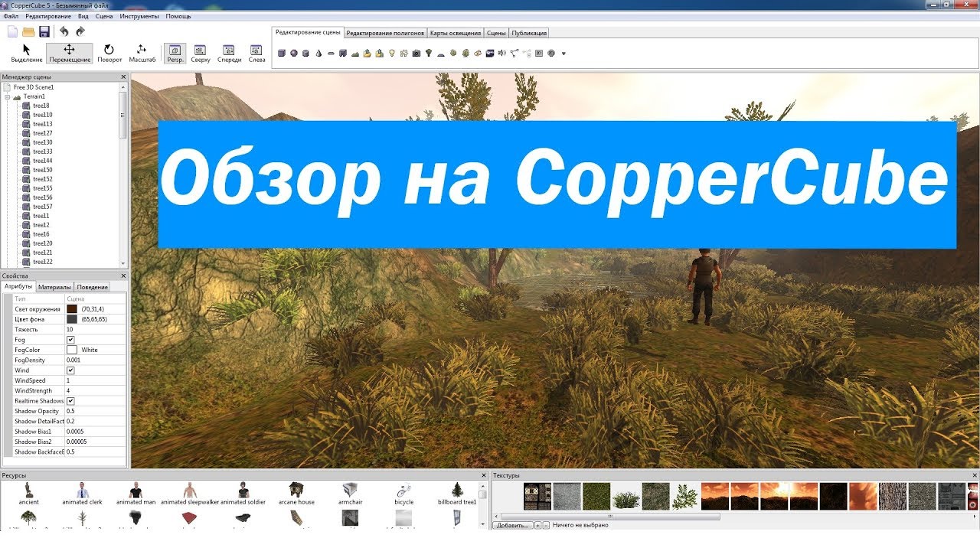Switch to the Поведение properties tab
The image size is (980, 551).
(92, 287)
